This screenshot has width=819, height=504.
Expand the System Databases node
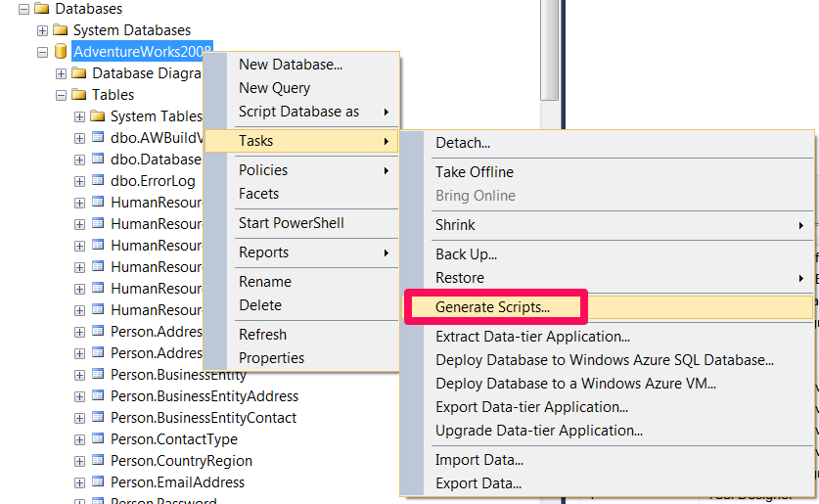click(x=42, y=30)
